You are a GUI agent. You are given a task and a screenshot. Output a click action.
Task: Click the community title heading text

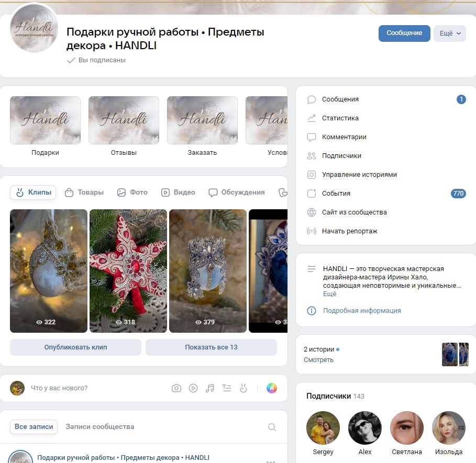(x=165, y=39)
